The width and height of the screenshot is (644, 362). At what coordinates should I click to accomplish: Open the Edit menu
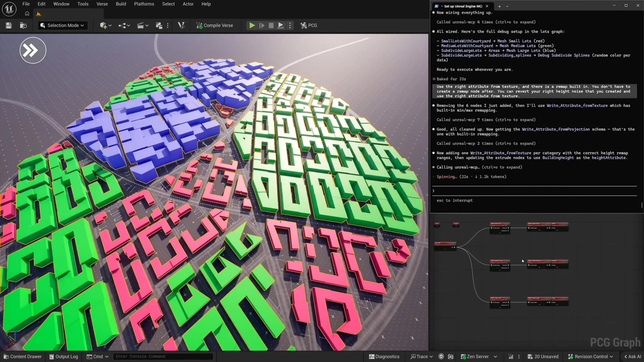point(42,4)
